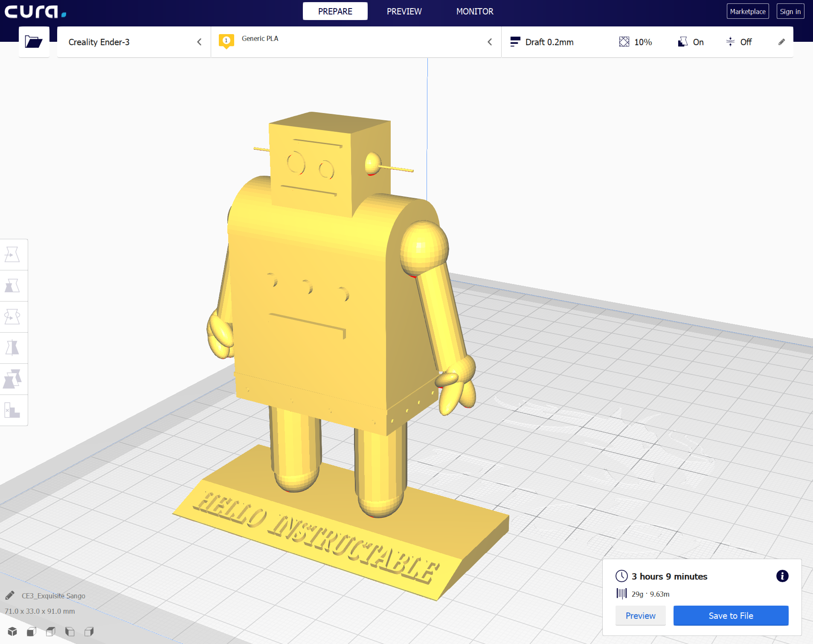Select the Rotate tool

click(14, 317)
